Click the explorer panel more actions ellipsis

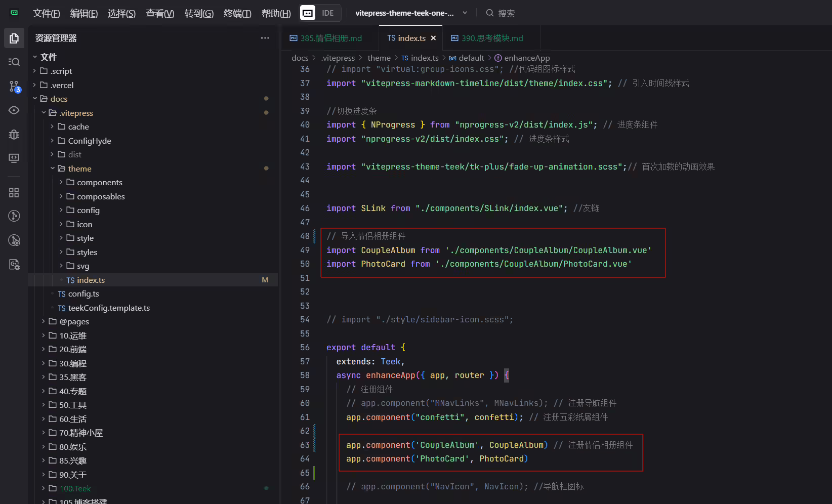(265, 38)
